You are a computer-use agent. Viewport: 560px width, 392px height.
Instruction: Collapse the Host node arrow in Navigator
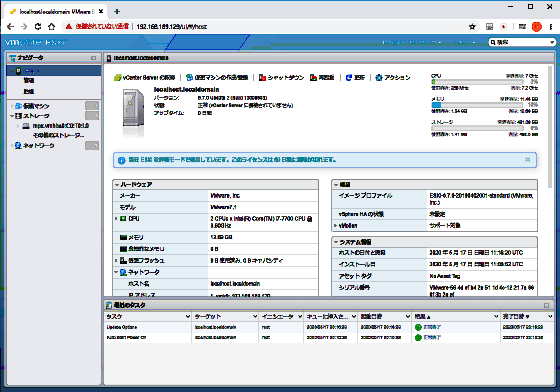tap(12, 71)
